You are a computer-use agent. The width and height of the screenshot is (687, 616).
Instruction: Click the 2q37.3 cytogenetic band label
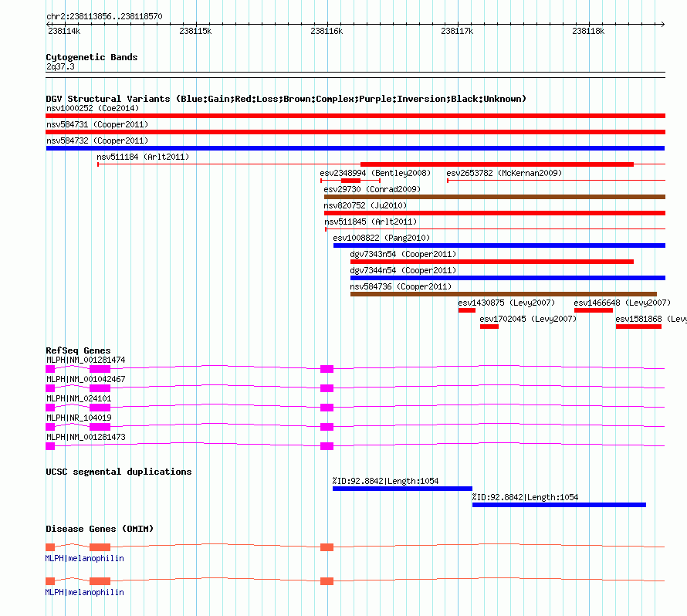coord(60,67)
